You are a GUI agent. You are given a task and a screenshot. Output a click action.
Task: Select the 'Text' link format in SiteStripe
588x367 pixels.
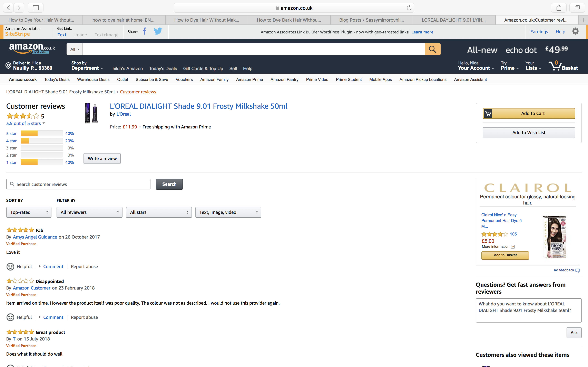pos(62,34)
